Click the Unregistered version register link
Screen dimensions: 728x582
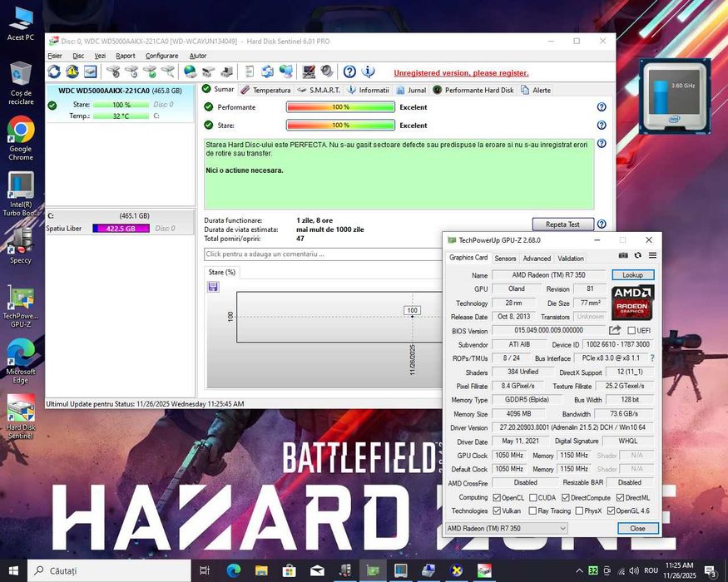click(x=461, y=73)
